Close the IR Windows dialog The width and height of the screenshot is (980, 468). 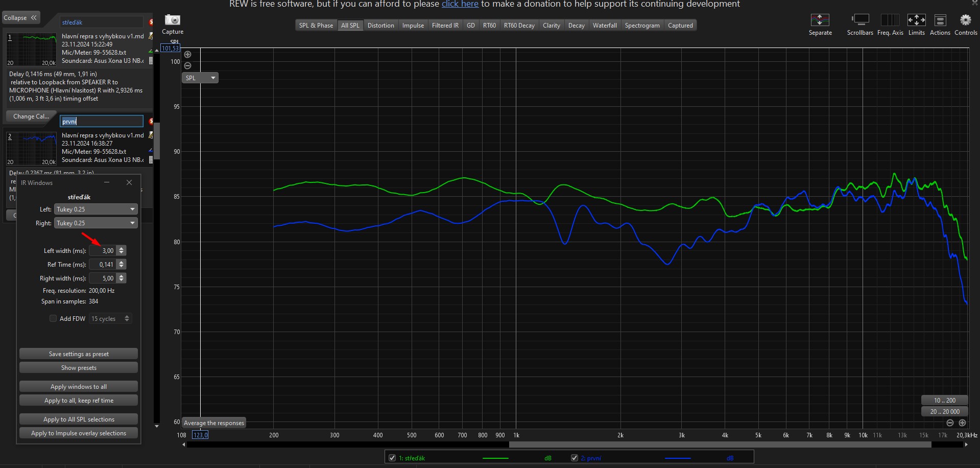point(129,182)
